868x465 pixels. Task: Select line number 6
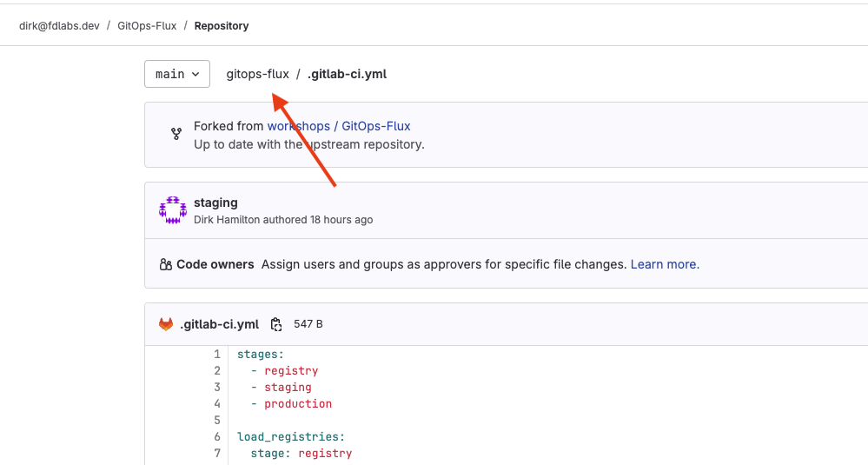217,437
